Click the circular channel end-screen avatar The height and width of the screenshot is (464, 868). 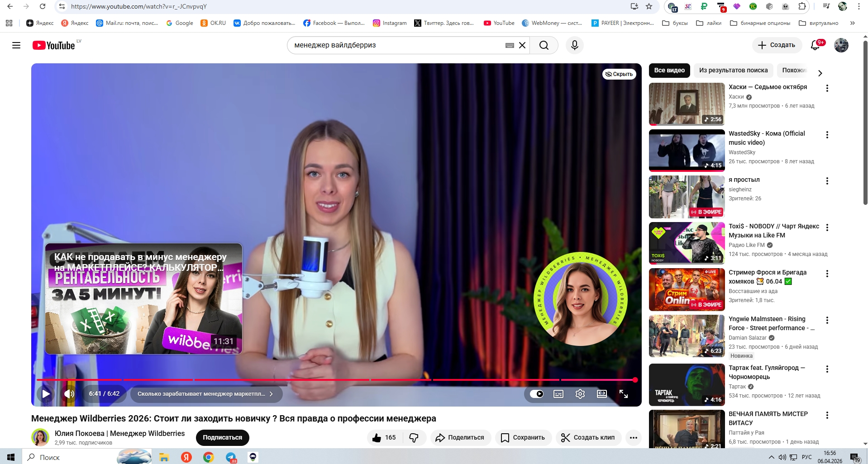click(581, 298)
